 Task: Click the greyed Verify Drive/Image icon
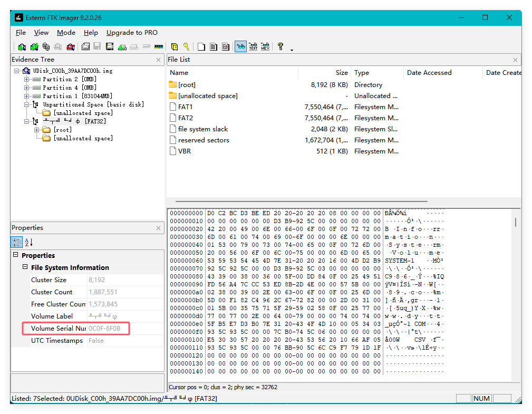coord(146,47)
